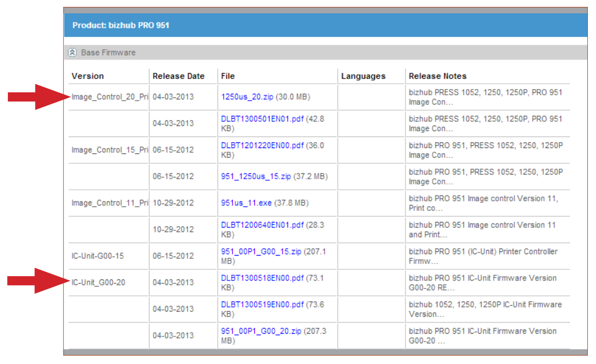
Task: Click release notes for 1250us_20.zip row
Action: 486,97
